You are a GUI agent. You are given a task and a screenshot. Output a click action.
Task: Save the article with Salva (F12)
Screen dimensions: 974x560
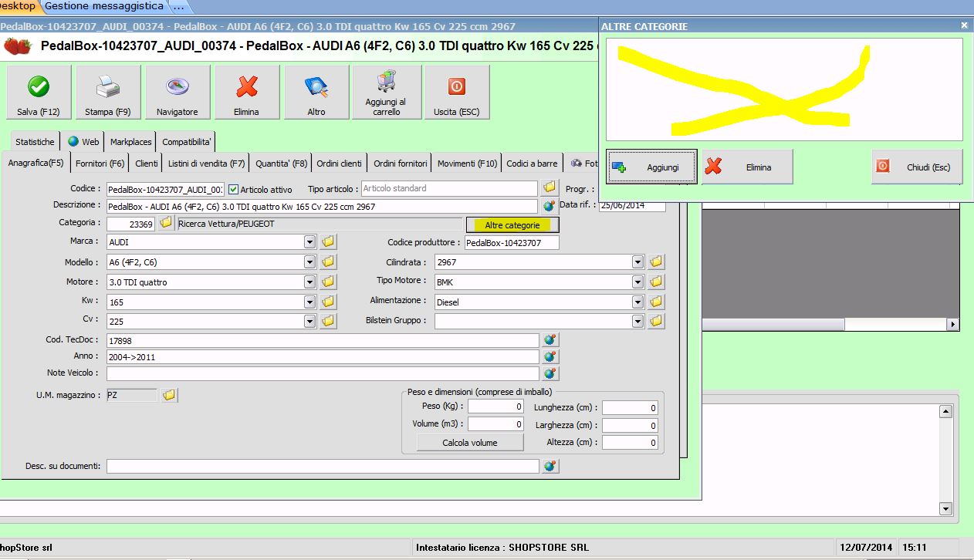pyautogui.click(x=39, y=93)
